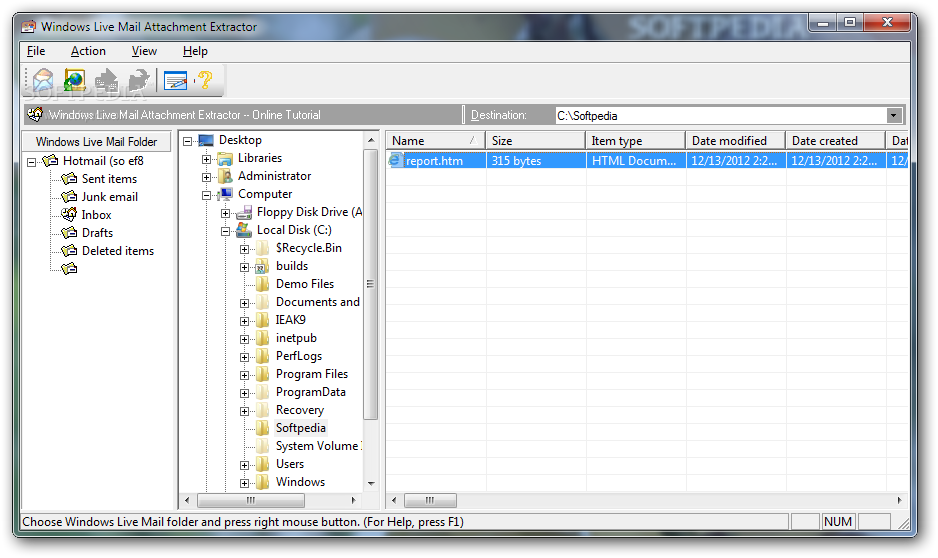The width and height of the screenshot is (938, 558).
Task: Open the Destination path dropdown arrow
Action: [894, 115]
